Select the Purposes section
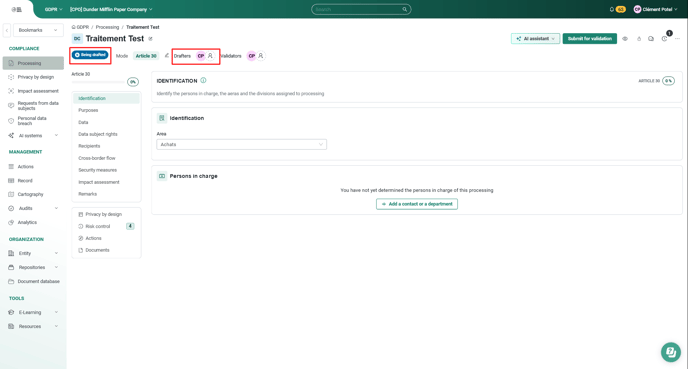688x369 pixels. (88, 110)
